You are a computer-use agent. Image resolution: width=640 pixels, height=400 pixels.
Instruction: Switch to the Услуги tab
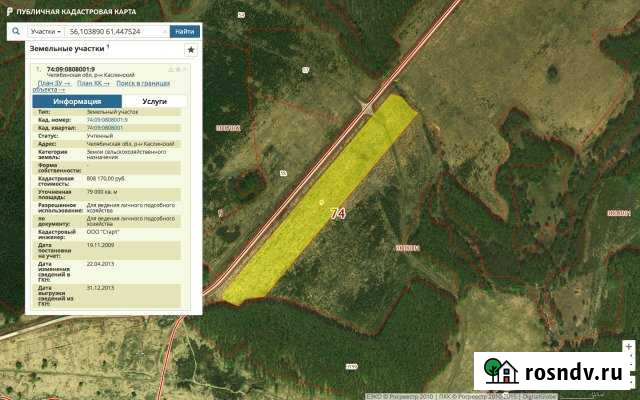click(x=155, y=101)
